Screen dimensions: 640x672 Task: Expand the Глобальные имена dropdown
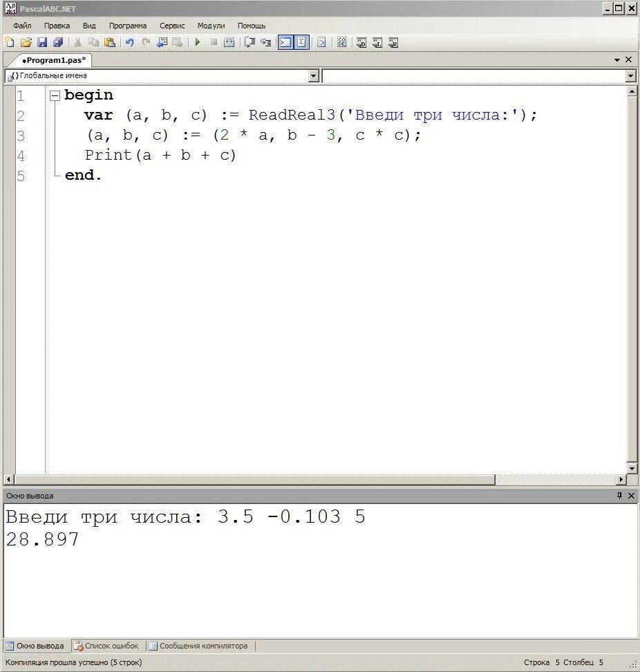[314, 76]
